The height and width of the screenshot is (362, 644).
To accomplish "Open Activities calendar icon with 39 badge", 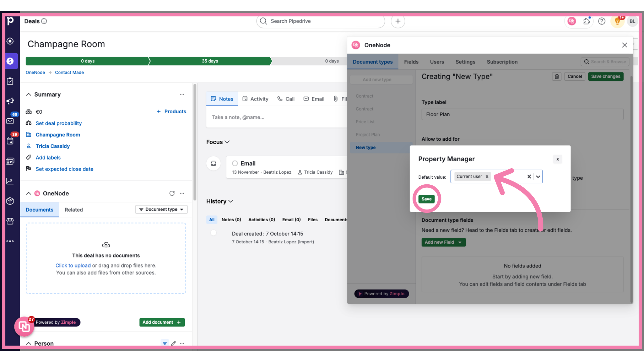I will (10, 141).
